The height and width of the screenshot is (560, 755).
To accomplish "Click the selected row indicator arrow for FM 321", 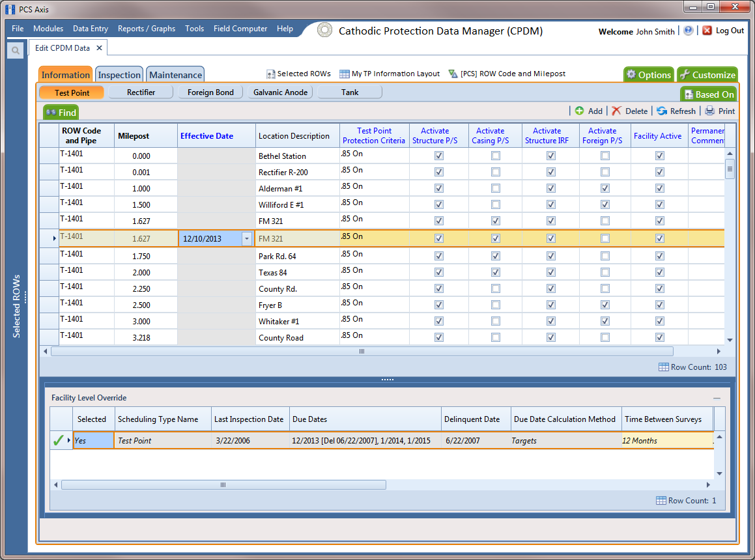I will pos(55,238).
